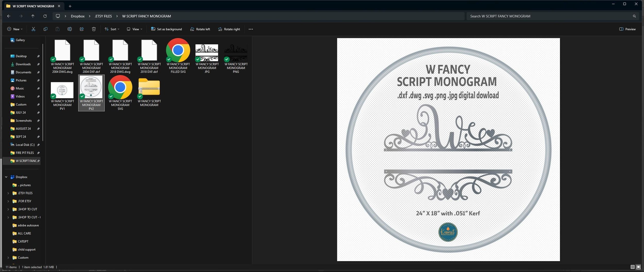Open JULY 24 pinned folder
Viewport: 644px width, 272px height.
pos(21,113)
